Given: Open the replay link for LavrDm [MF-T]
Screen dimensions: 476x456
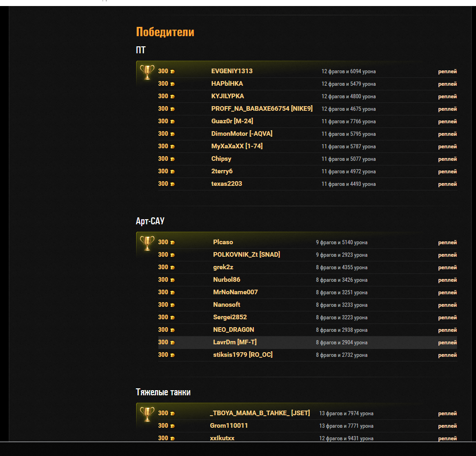Looking at the screenshot, I should pos(447,342).
